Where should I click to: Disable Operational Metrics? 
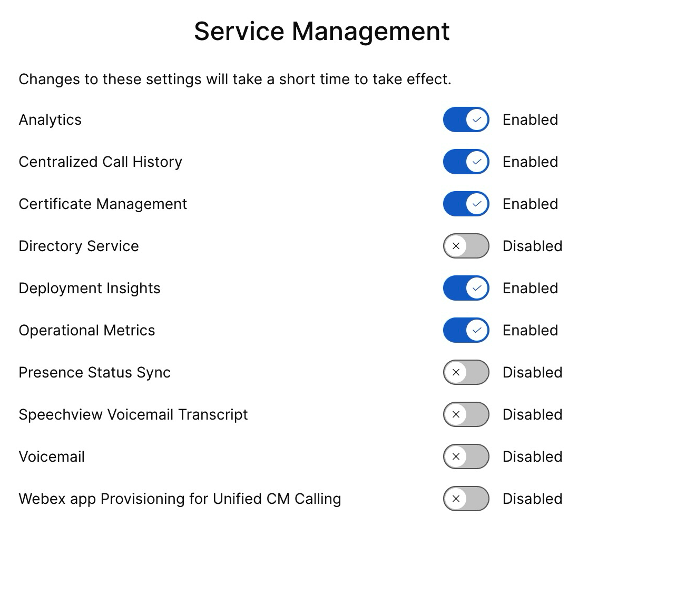(x=466, y=330)
